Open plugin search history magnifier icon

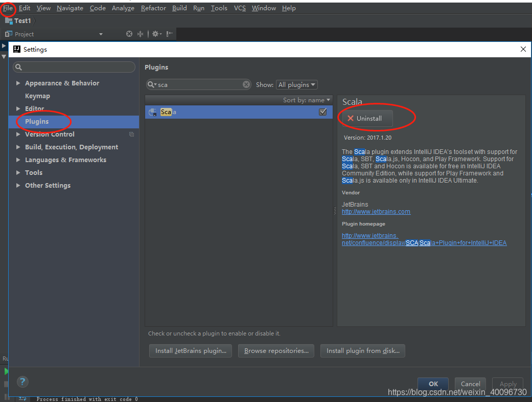152,84
